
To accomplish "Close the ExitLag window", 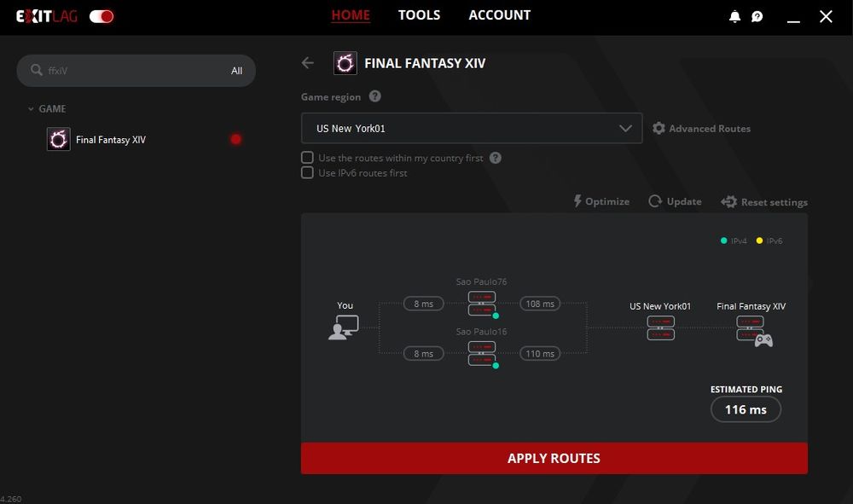I will [x=826, y=16].
